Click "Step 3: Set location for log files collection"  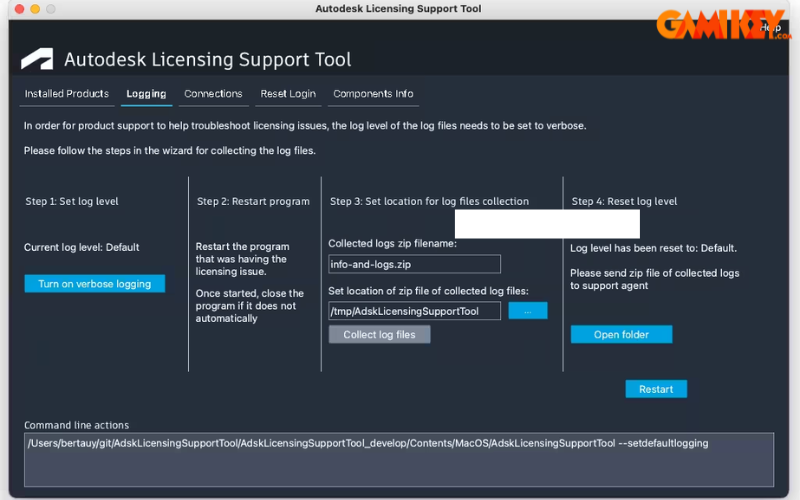pyautogui.click(x=430, y=202)
